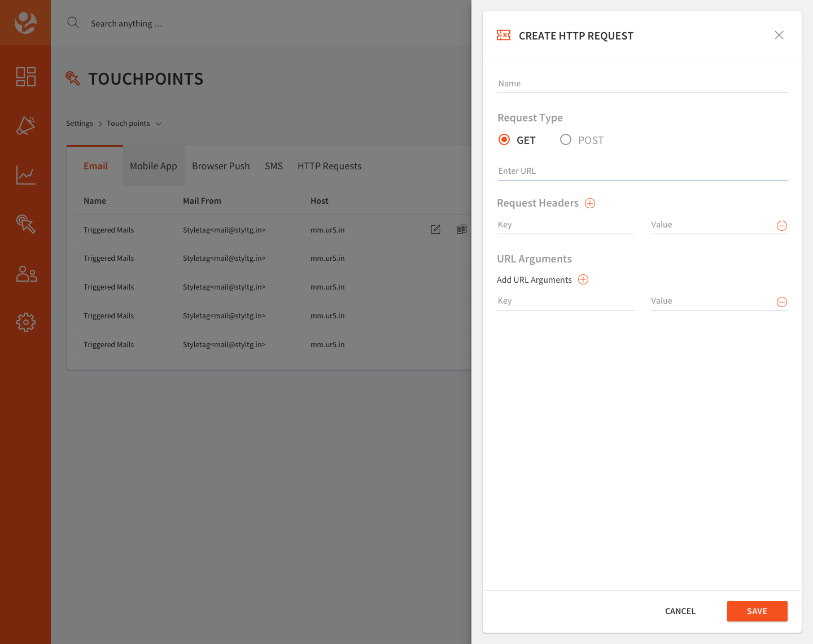Remove the Request Headers Key-Value row
The image size is (813, 644).
(x=781, y=225)
